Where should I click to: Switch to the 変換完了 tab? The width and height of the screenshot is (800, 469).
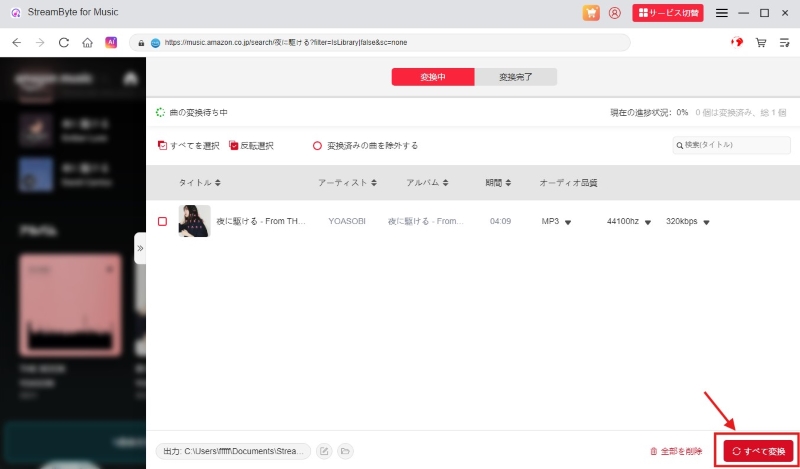click(515, 77)
